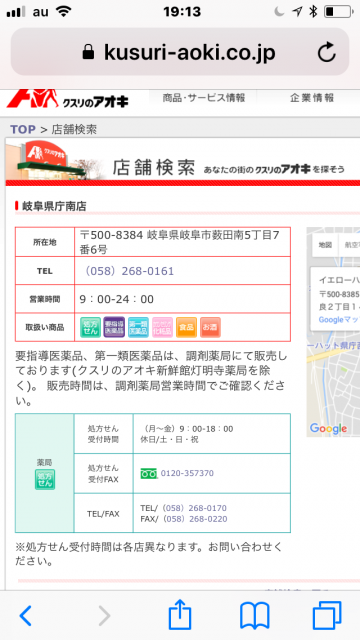Image resolution: width=360 pixels, height=640 pixels.
Task: Switch the Google map to 地図 view
Action: [x=325, y=245]
